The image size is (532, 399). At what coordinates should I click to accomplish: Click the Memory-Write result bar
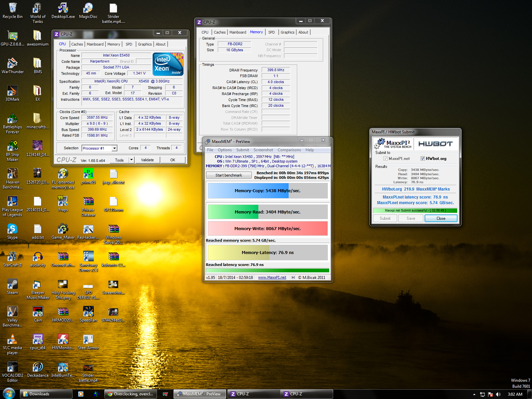coord(268,229)
